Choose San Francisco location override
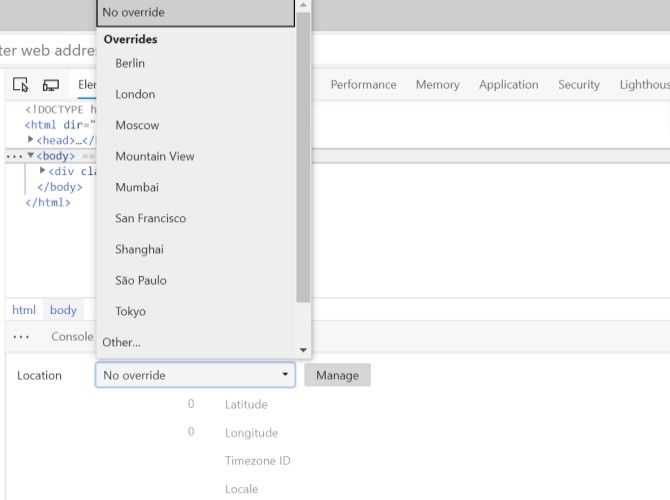 click(150, 218)
